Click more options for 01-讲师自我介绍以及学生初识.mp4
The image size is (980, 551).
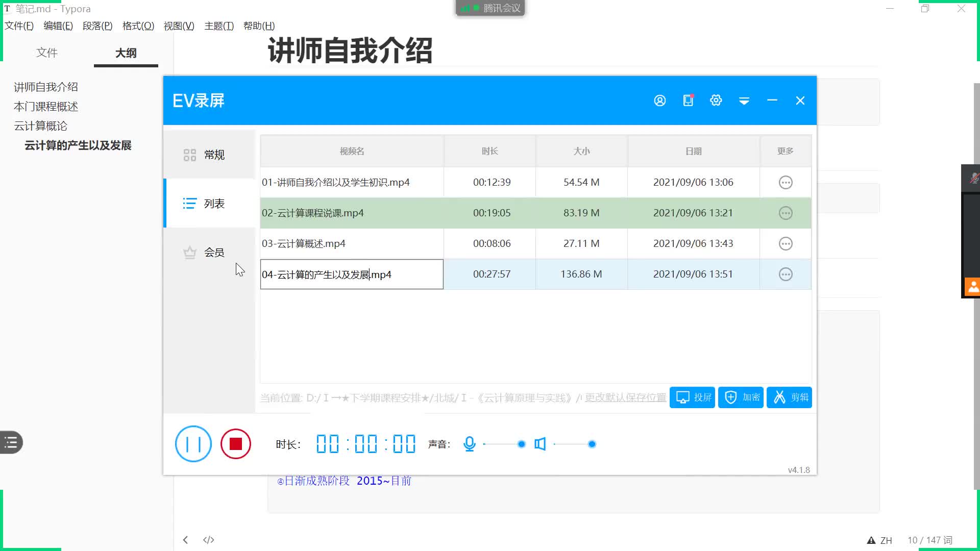tap(785, 182)
